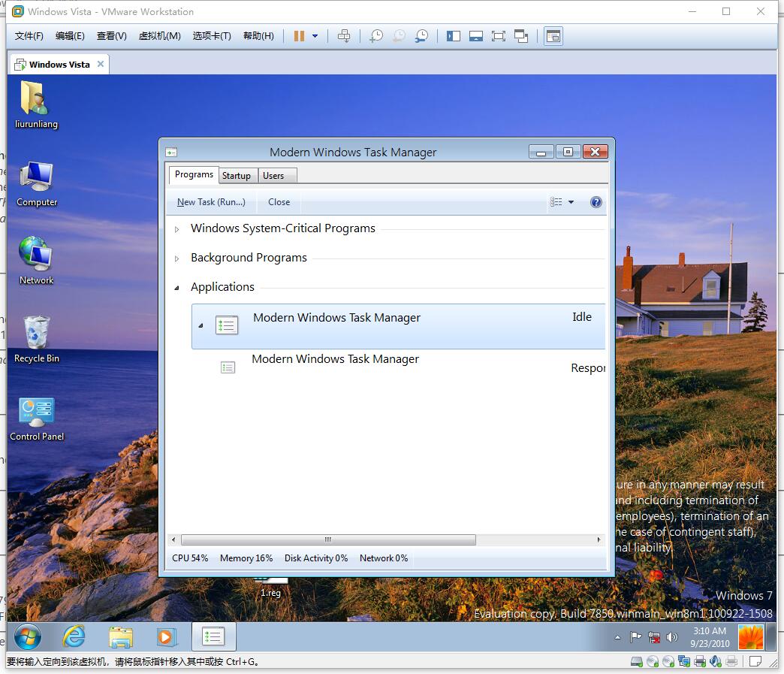Click the VMware hard disk device status icon
Viewport: 784px width, 674px height.
637,662
